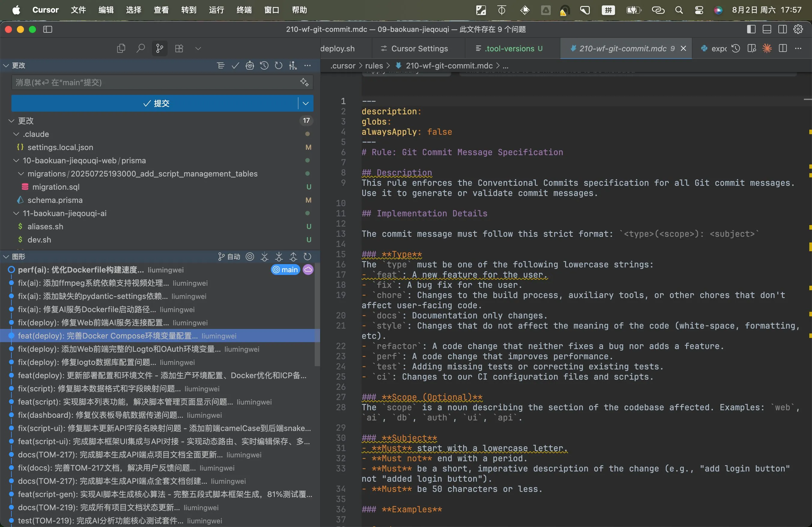The width and height of the screenshot is (812, 527).
Task: Open the Explorer files icon
Action: coord(121,48)
